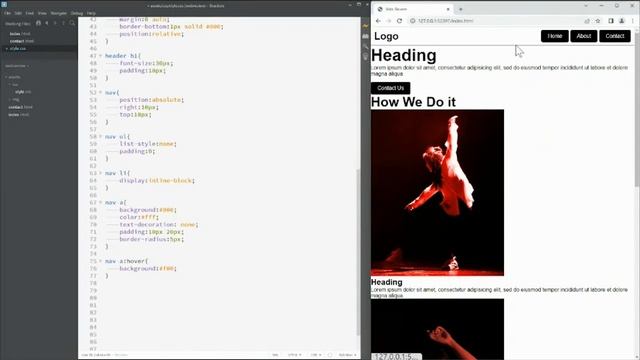
Task: Collapse the css folder in file tree
Action: coord(10,84)
